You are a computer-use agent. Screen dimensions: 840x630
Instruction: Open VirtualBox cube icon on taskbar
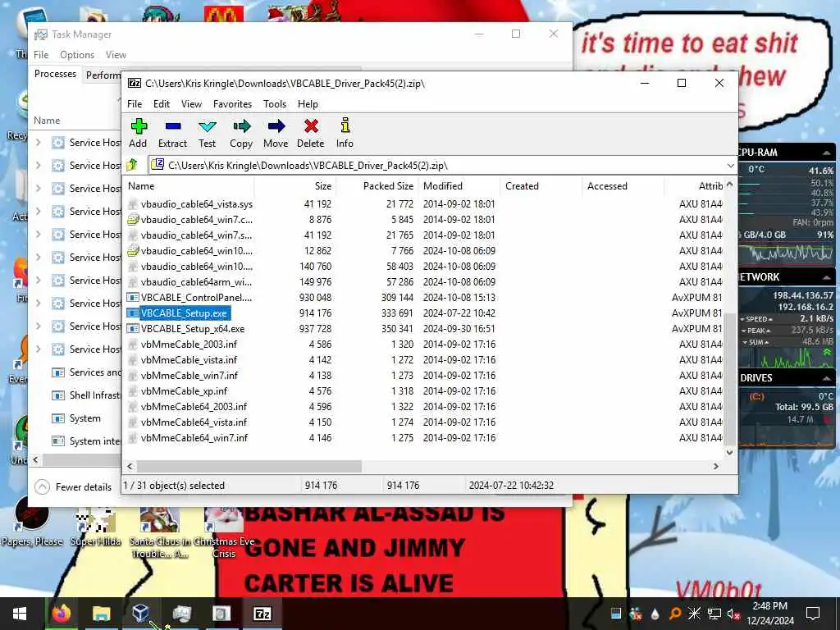tap(141, 614)
